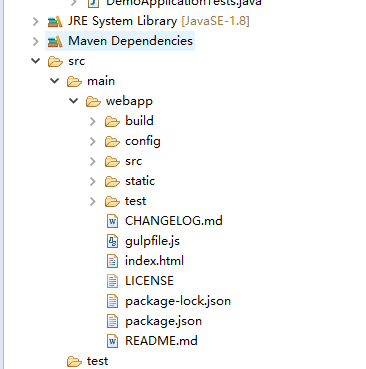Select index.html file name
Screen dimensions: 366x369
click(x=154, y=261)
